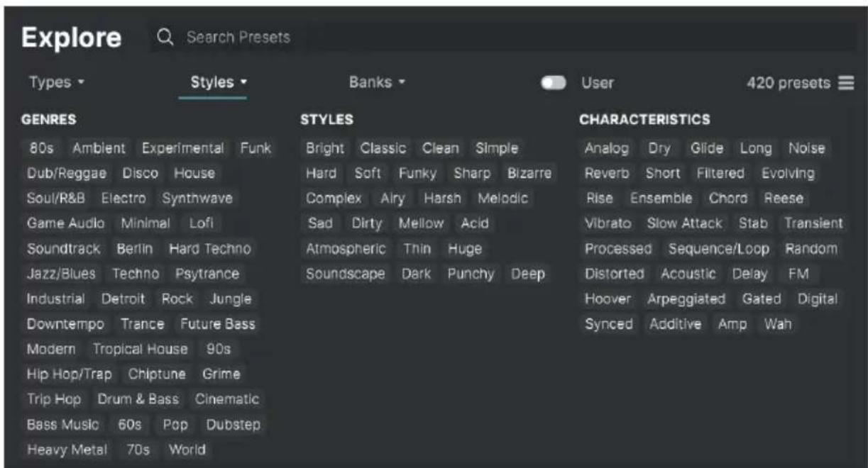Choose the Analog characteristic tag
The width and height of the screenshot is (868, 468).
click(607, 149)
